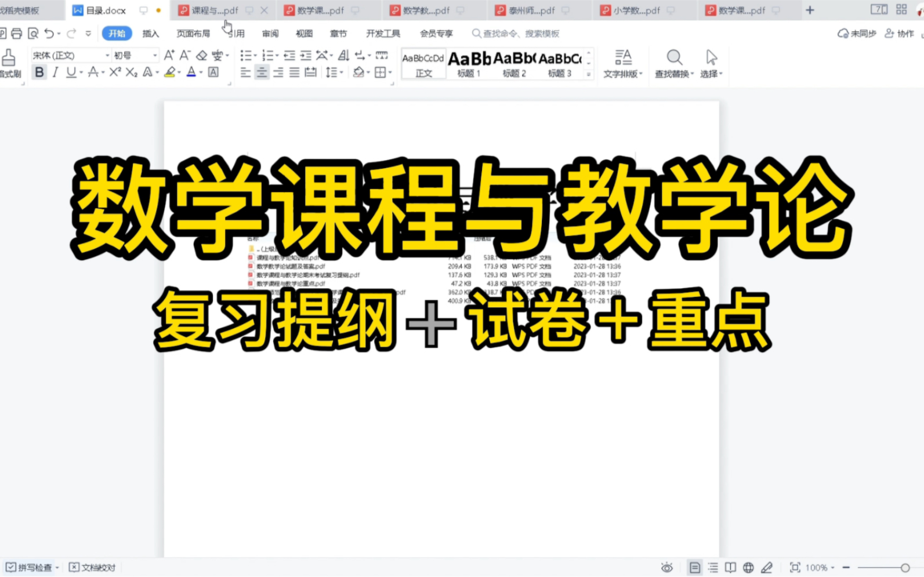Decrease font size with the A- icon

tap(184, 55)
